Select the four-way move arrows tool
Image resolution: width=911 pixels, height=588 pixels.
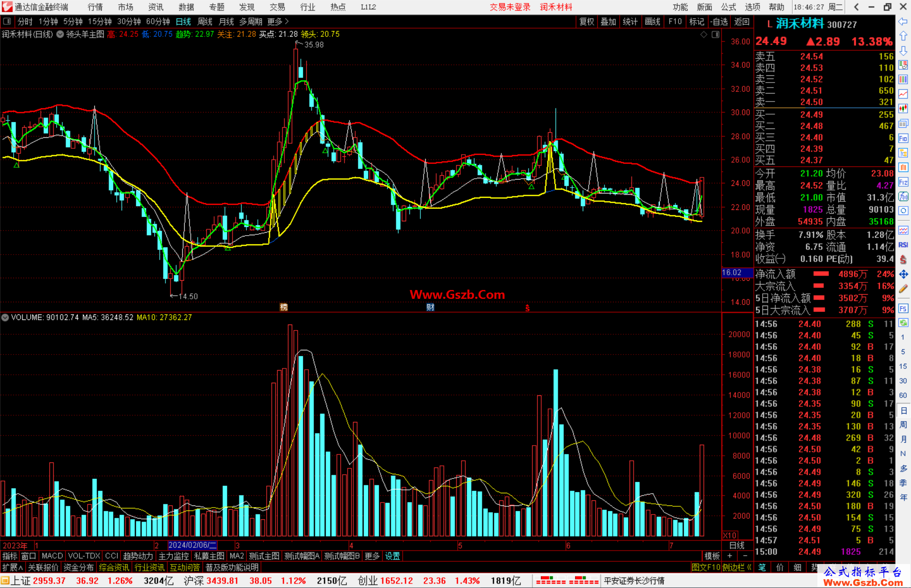coord(903,274)
